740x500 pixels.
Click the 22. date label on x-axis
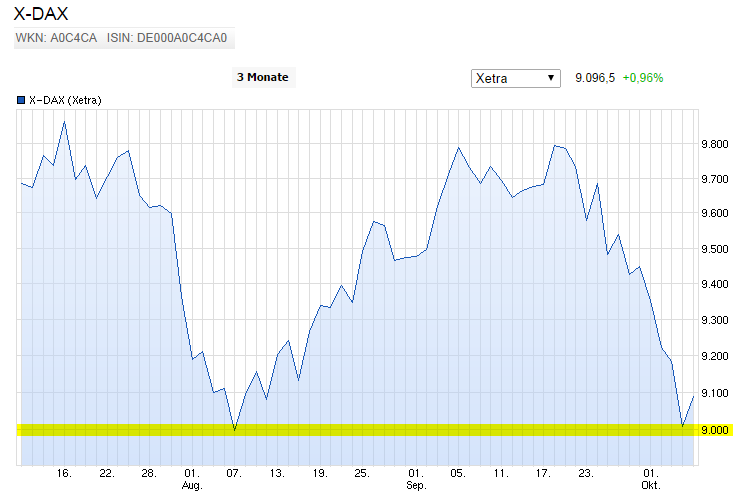coord(107,474)
